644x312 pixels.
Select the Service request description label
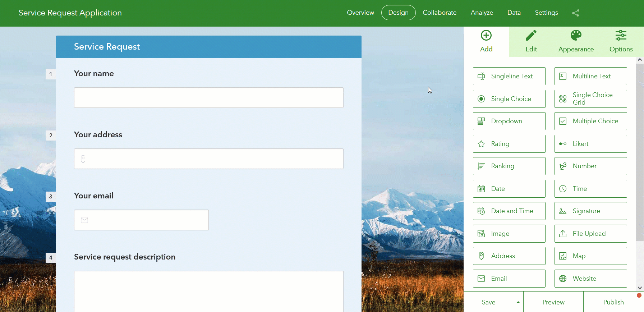point(125,257)
